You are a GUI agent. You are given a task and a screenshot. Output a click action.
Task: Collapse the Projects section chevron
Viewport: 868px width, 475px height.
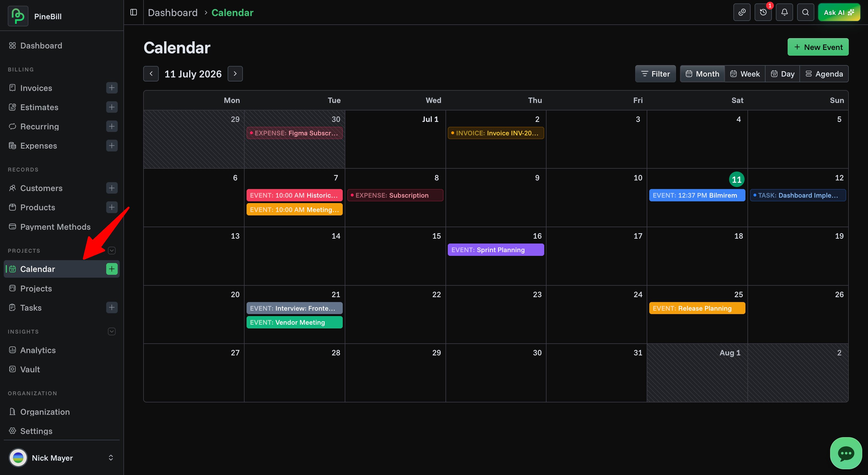pos(112,250)
